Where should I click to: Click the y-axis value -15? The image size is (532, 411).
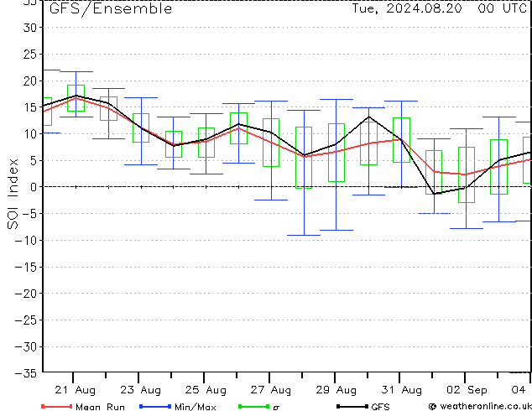coord(27,267)
